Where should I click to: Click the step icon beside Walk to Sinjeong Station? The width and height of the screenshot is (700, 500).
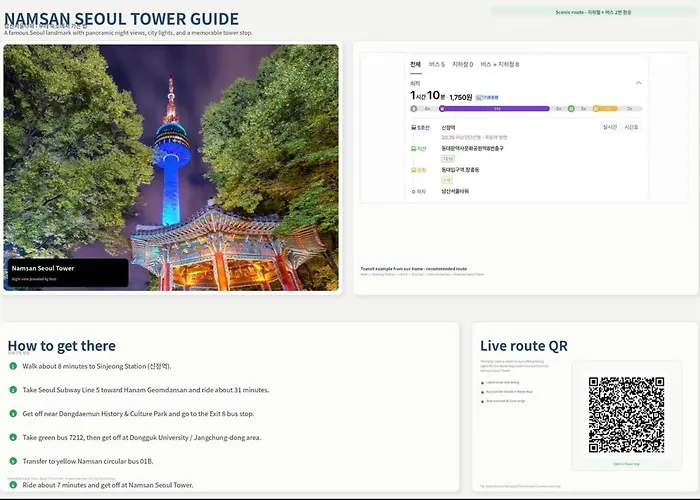tap(13, 366)
